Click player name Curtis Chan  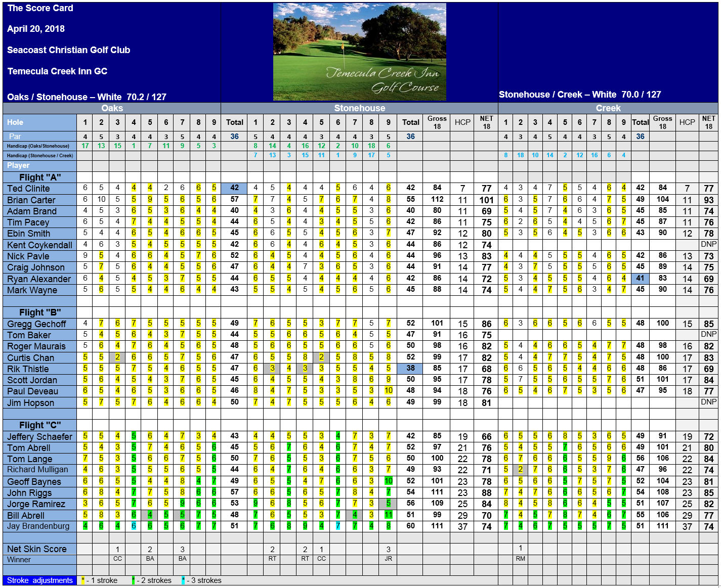click(x=30, y=358)
